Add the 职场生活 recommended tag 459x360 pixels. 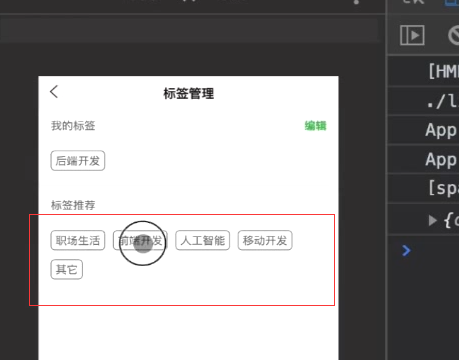coord(78,240)
